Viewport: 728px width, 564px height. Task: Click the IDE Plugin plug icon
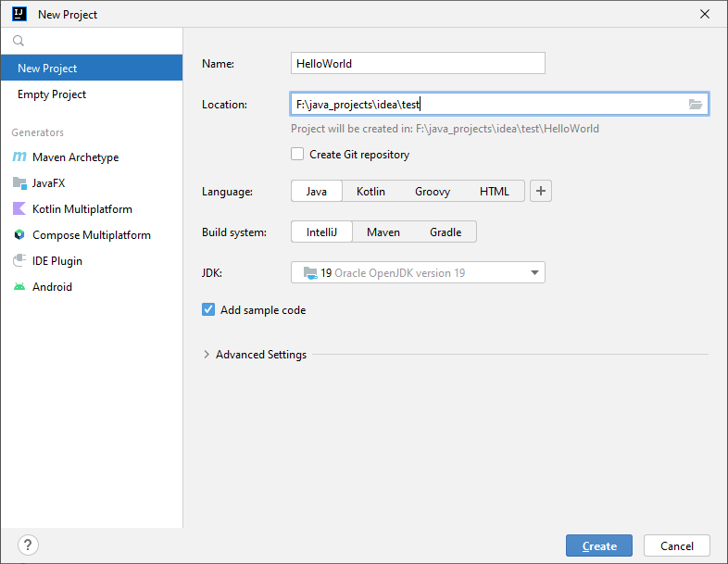point(19,260)
